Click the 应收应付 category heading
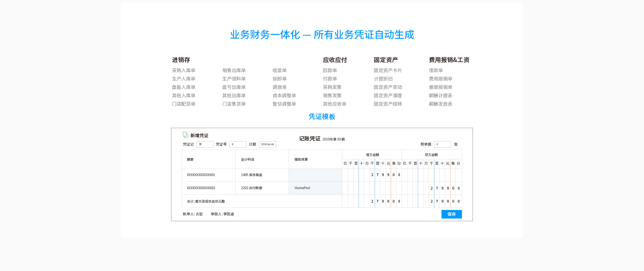Screen dimensions: 644x271 [x=335, y=60]
